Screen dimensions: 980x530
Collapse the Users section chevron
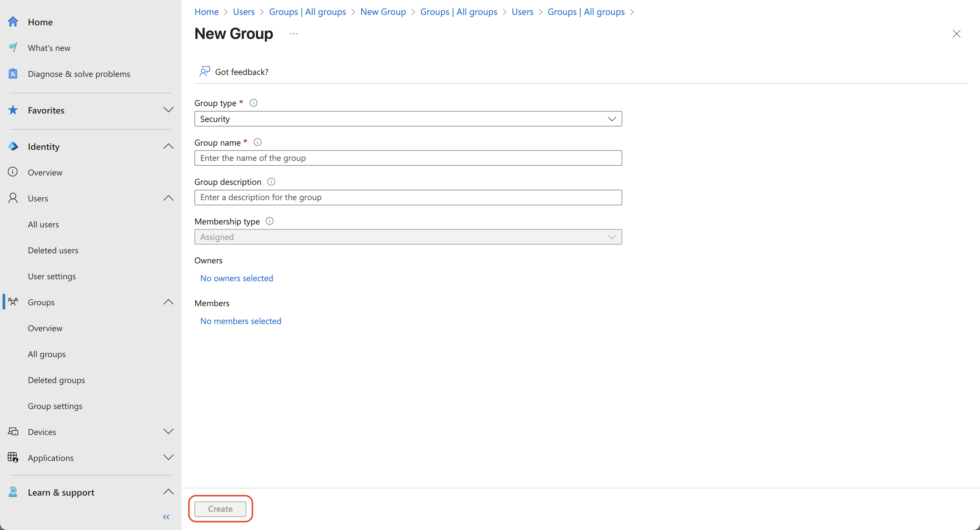click(x=168, y=198)
